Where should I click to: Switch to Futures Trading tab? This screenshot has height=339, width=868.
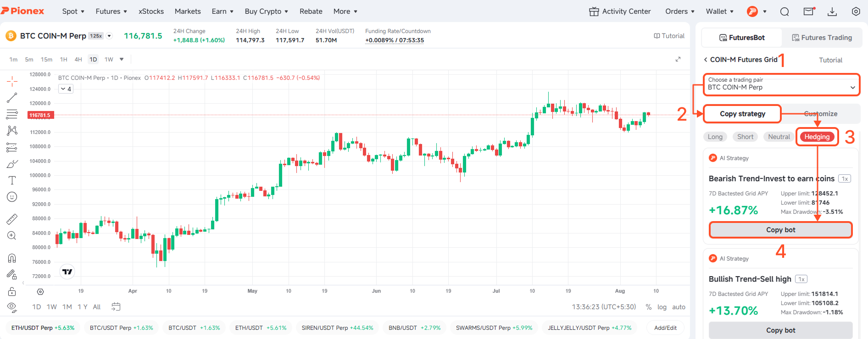tap(822, 38)
